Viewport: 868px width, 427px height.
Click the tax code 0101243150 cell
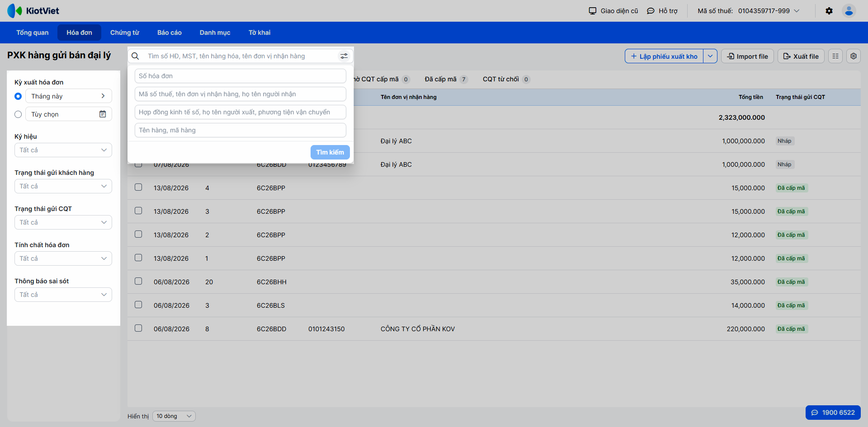click(x=326, y=329)
